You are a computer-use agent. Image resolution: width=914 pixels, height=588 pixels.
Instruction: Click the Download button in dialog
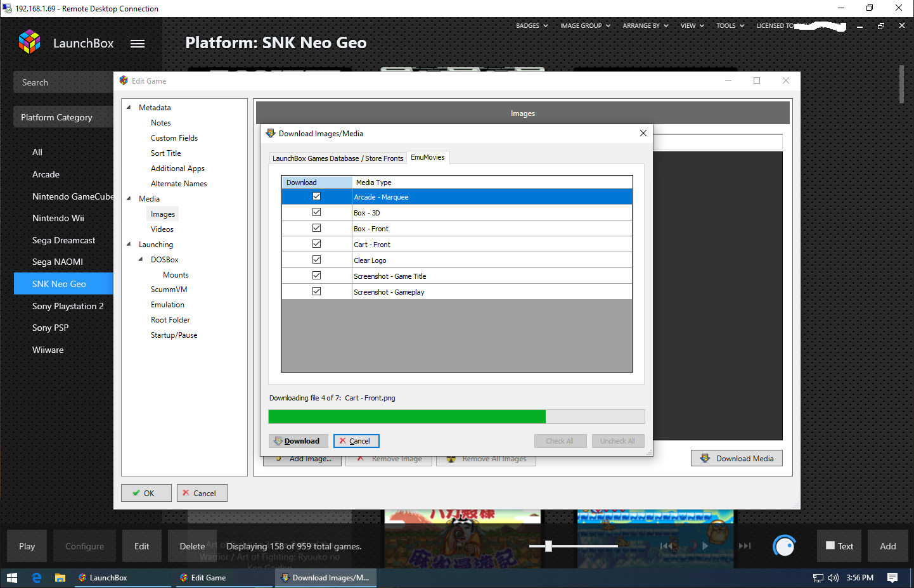tap(299, 441)
